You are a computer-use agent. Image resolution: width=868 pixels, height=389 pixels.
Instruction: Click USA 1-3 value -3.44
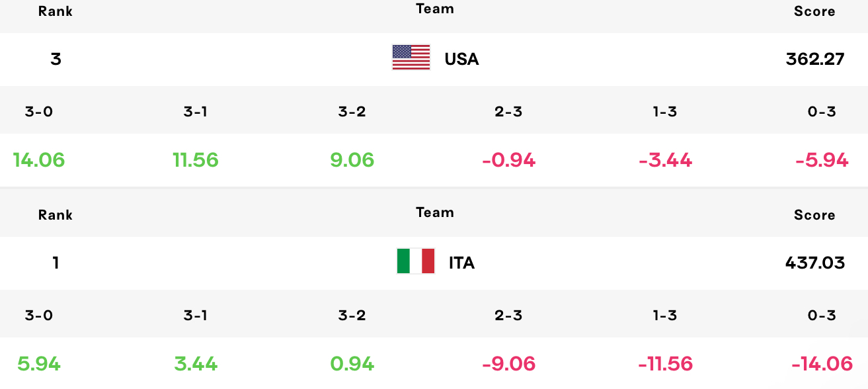point(665,159)
